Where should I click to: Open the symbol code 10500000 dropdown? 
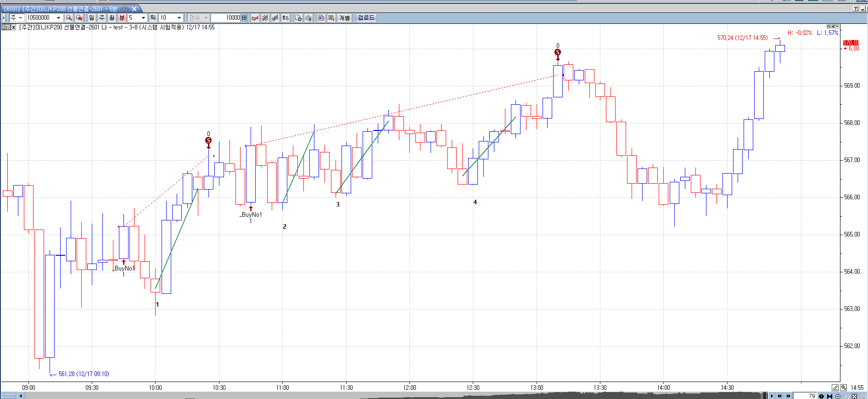pos(58,18)
